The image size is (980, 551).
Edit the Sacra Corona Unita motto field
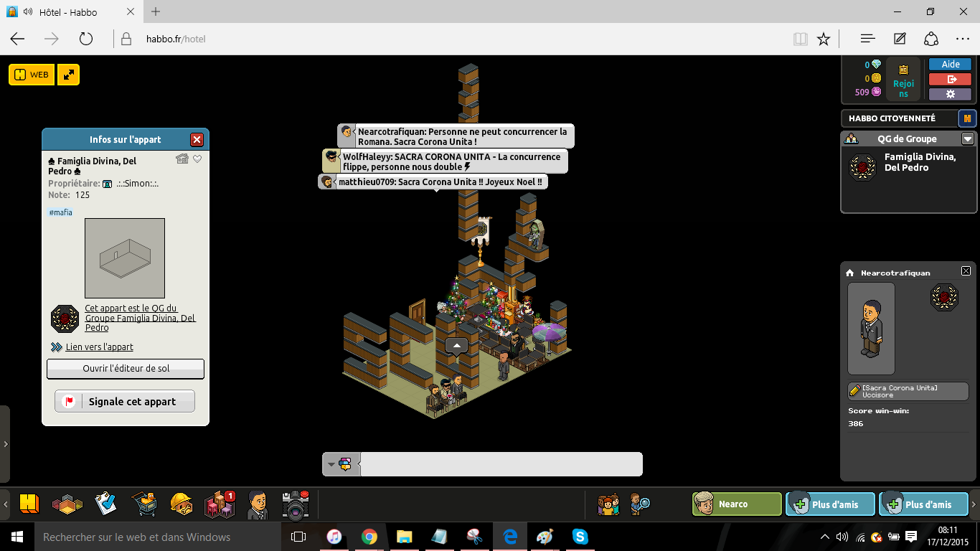pos(908,391)
